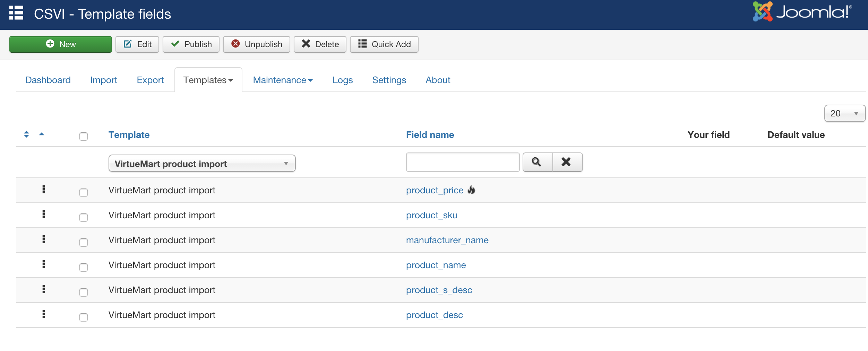Open Quick Add

[x=384, y=44]
